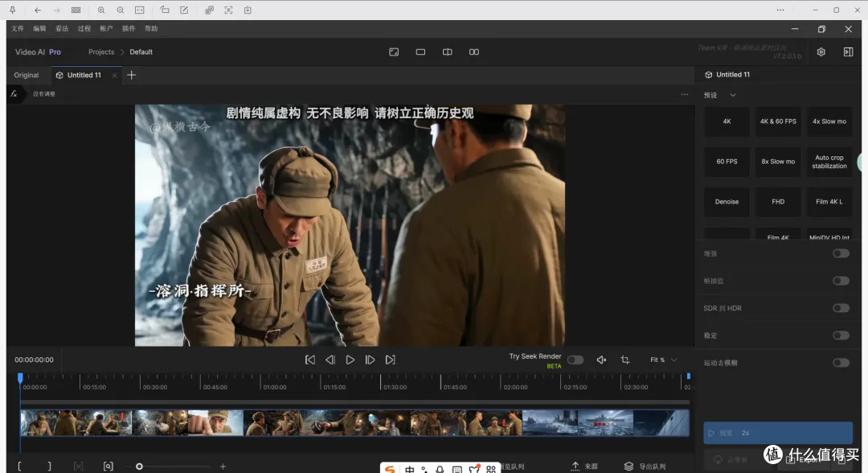The image size is (868, 473).
Task: Click the video clip thumbnail strip
Action: (355, 422)
